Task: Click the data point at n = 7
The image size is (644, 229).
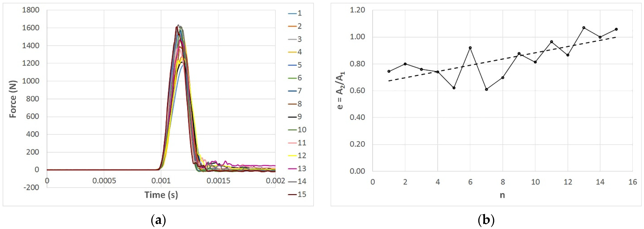Action: pyautogui.click(x=486, y=89)
